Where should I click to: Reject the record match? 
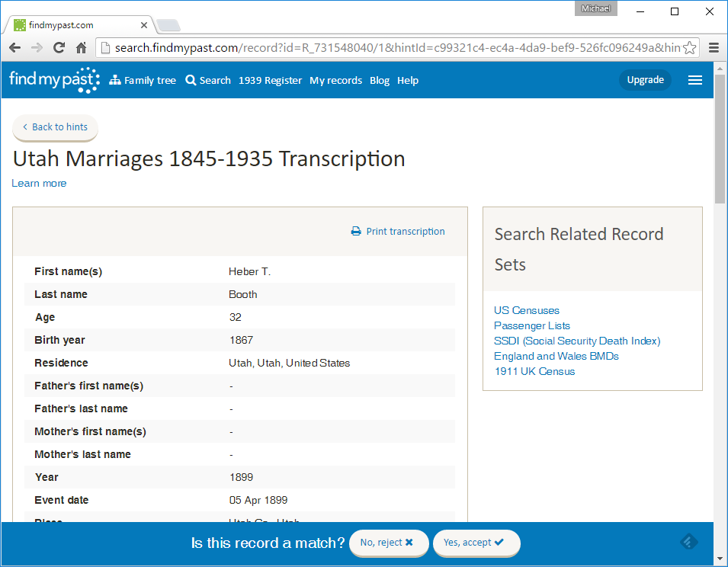point(389,543)
